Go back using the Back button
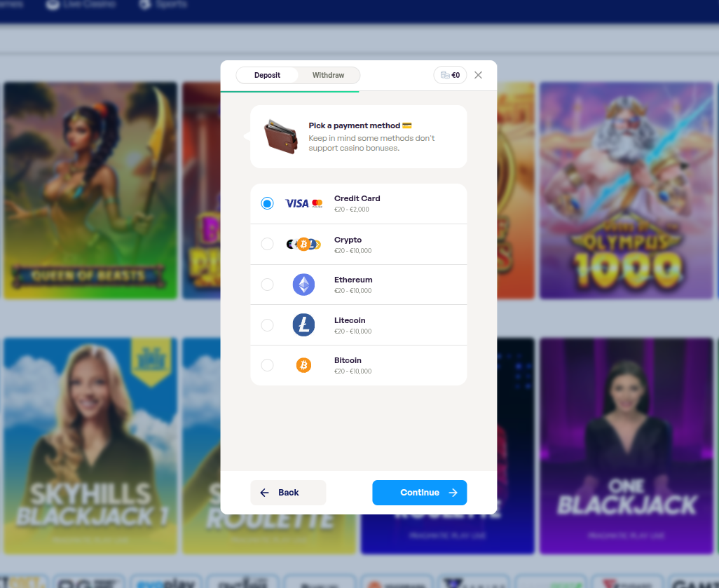 [x=288, y=493]
